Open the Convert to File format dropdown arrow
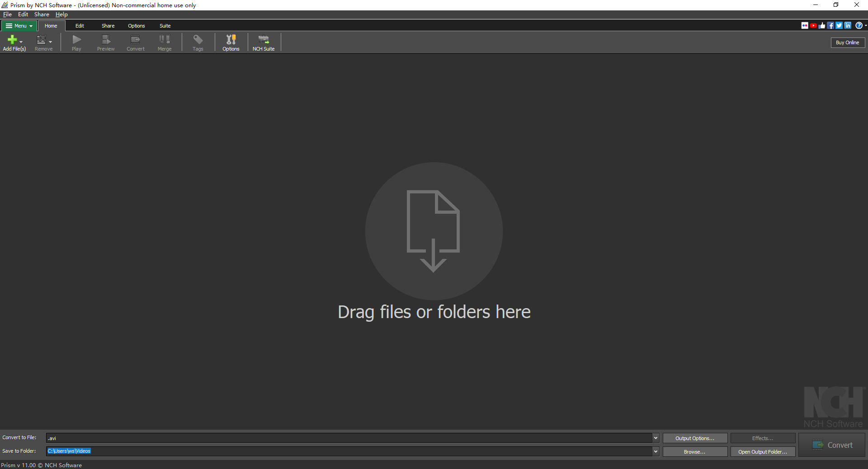868x469 pixels. pyautogui.click(x=656, y=438)
